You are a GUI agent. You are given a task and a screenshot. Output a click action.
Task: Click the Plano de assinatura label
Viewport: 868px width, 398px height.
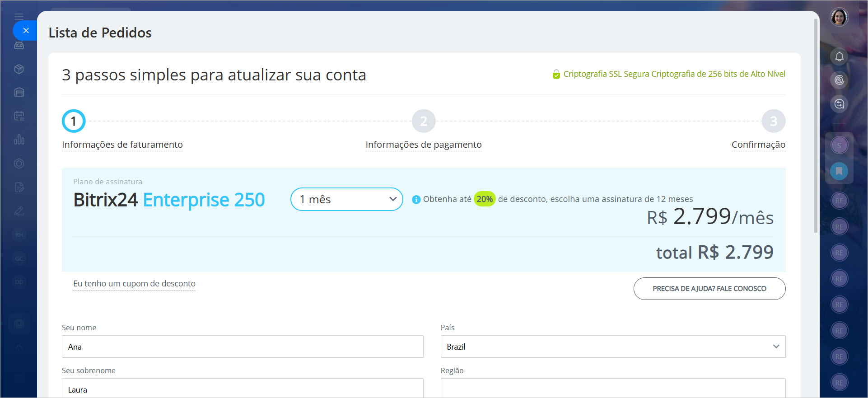pos(107,182)
